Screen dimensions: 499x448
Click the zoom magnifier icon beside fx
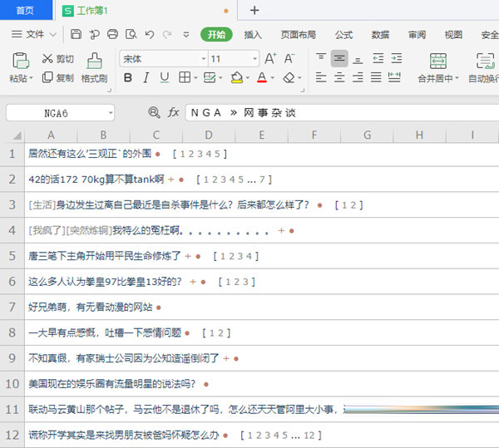tap(154, 112)
